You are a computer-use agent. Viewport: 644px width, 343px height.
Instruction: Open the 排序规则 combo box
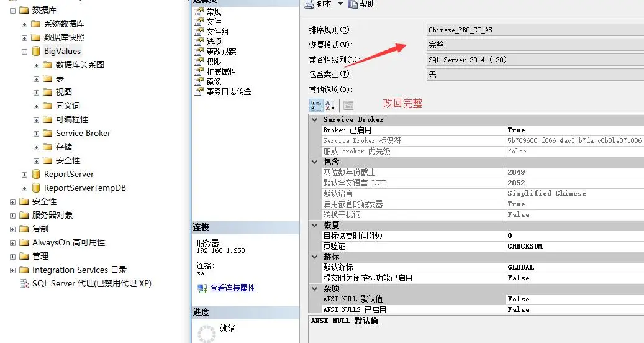tap(535, 30)
